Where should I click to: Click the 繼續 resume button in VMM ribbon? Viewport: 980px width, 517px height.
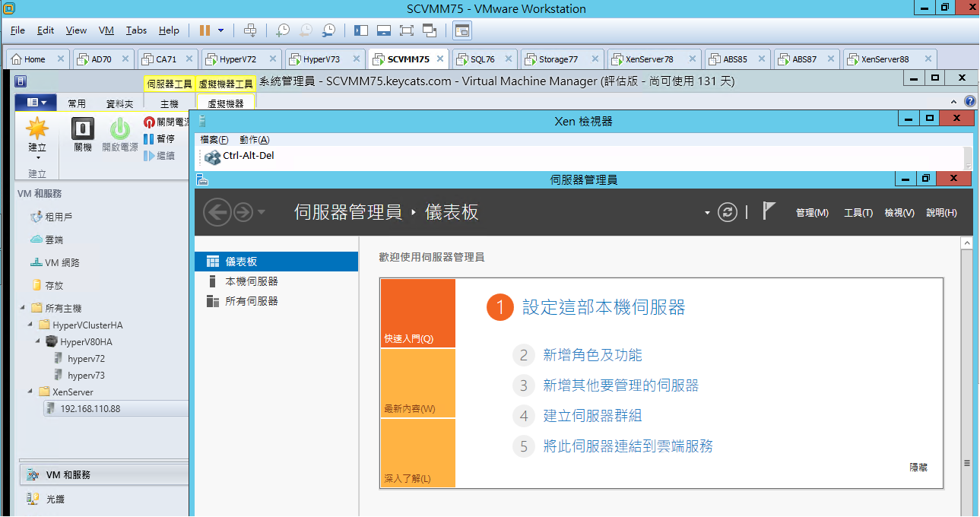(x=159, y=155)
